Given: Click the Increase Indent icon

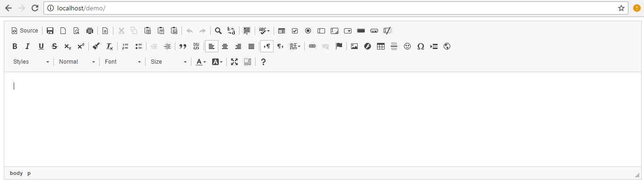Looking at the screenshot, I should (167, 46).
